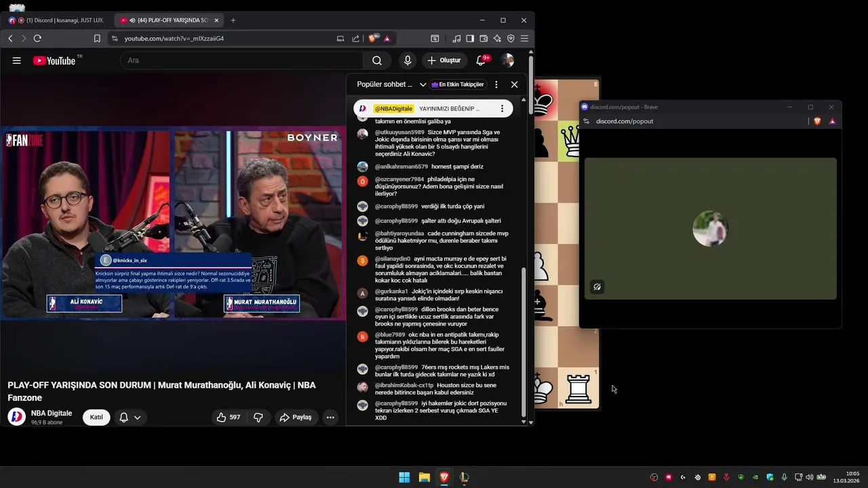Viewport: 868px width, 488px height.
Task: Start voice search with the microphone
Action: click(408, 60)
